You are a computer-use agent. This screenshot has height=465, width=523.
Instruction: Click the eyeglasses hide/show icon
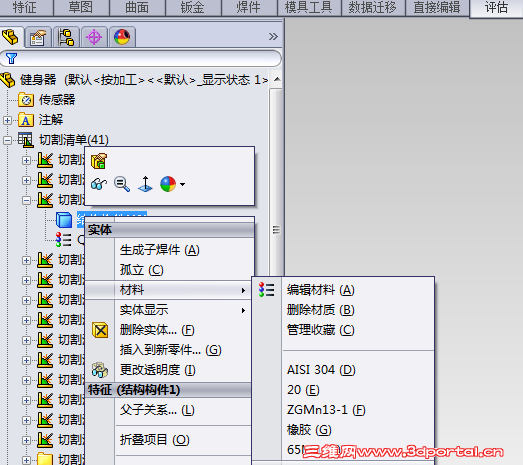click(x=99, y=184)
